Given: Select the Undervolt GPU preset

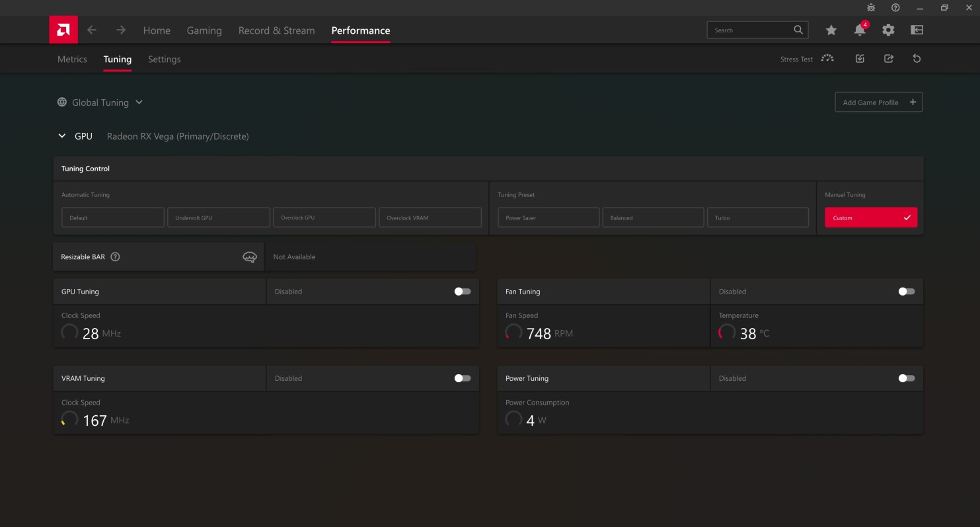Looking at the screenshot, I should click(219, 218).
